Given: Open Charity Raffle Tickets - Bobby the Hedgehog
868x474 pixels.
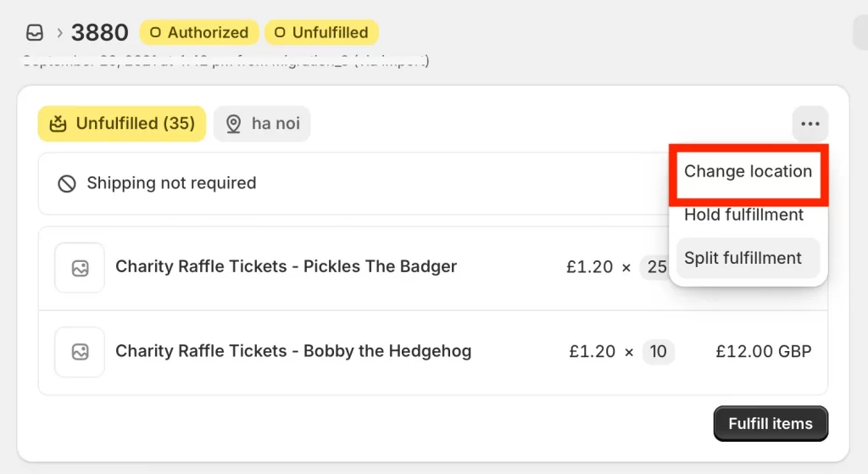Looking at the screenshot, I should 293,351.
